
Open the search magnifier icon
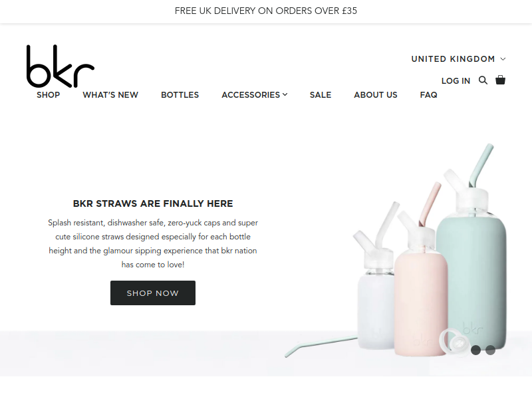[x=483, y=80]
